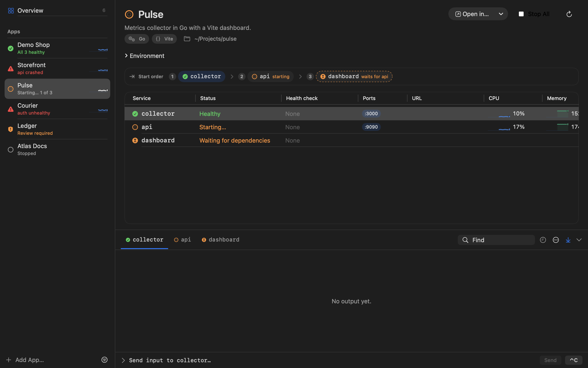Select Storefront app
The width and height of the screenshot is (588, 368).
[57, 69]
